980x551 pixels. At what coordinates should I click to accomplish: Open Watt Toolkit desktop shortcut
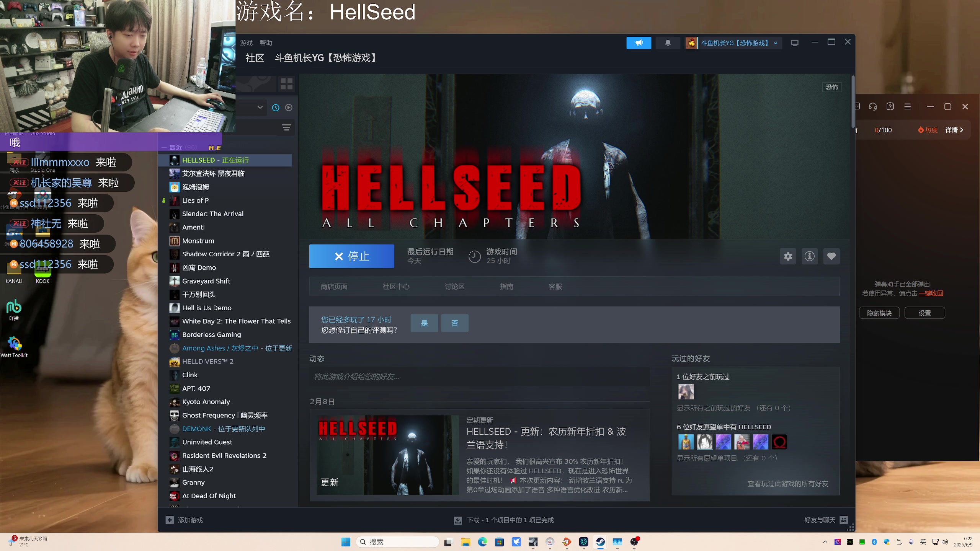click(x=14, y=347)
